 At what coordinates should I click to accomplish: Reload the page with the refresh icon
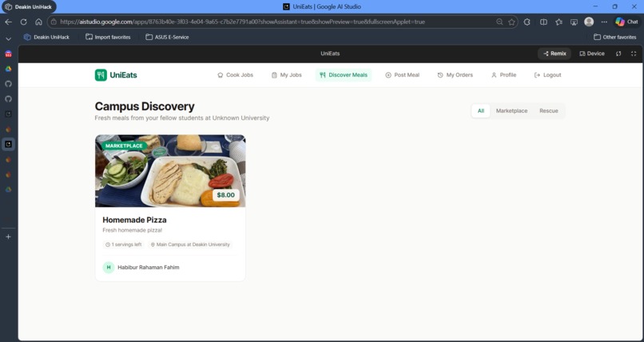23,22
